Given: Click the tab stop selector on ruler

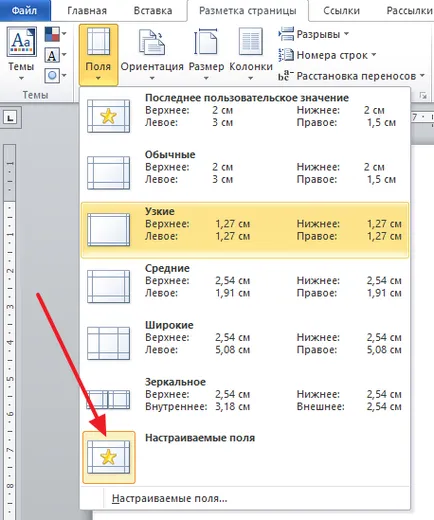Looking at the screenshot, I should 11,118.
